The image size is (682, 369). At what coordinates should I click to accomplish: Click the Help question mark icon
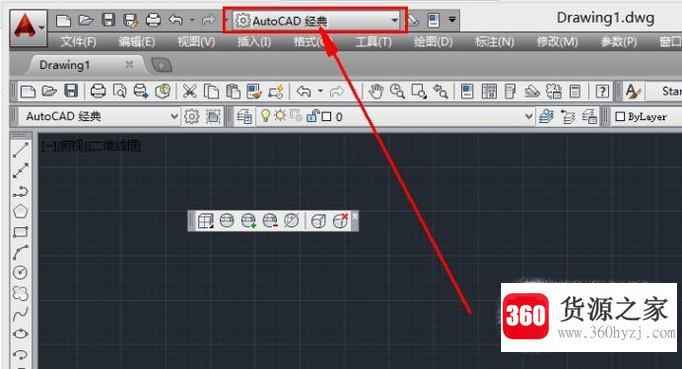pyautogui.click(x=602, y=91)
